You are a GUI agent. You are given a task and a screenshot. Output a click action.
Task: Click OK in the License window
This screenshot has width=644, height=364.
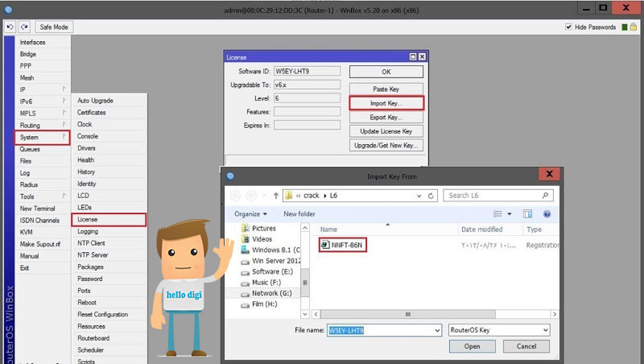tap(386, 72)
